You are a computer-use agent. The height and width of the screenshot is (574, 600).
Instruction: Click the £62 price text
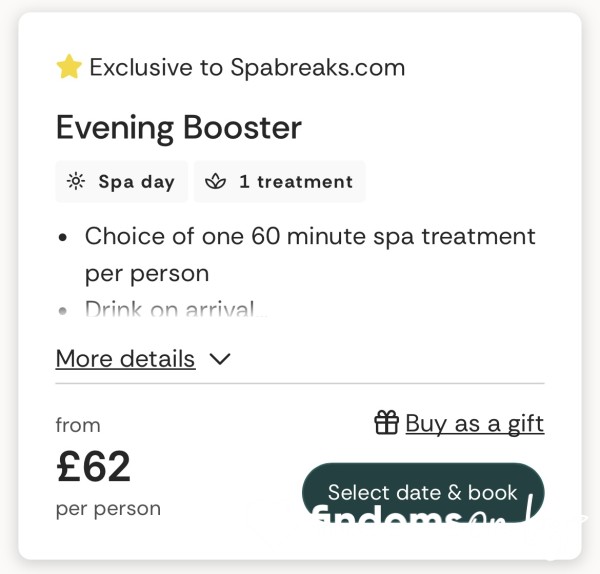point(93,466)
